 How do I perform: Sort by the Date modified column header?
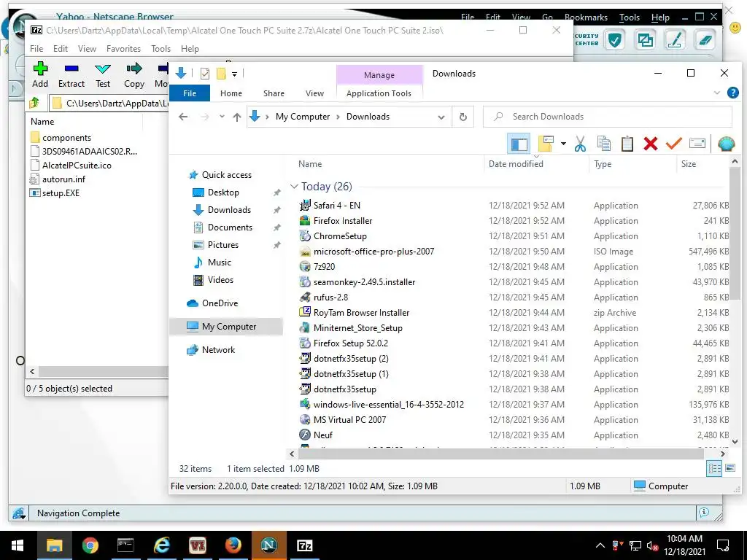tap(516, 164)
